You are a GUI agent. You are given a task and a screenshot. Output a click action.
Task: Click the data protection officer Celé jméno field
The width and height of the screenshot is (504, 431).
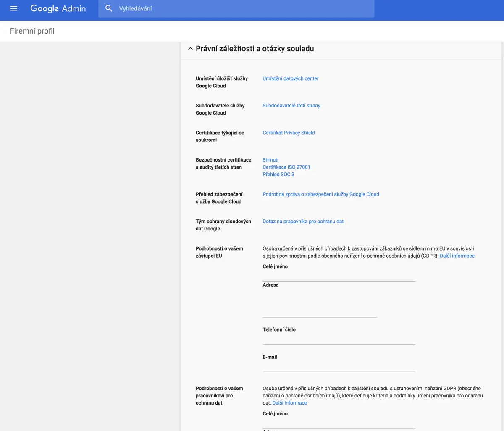click(339, 423)
